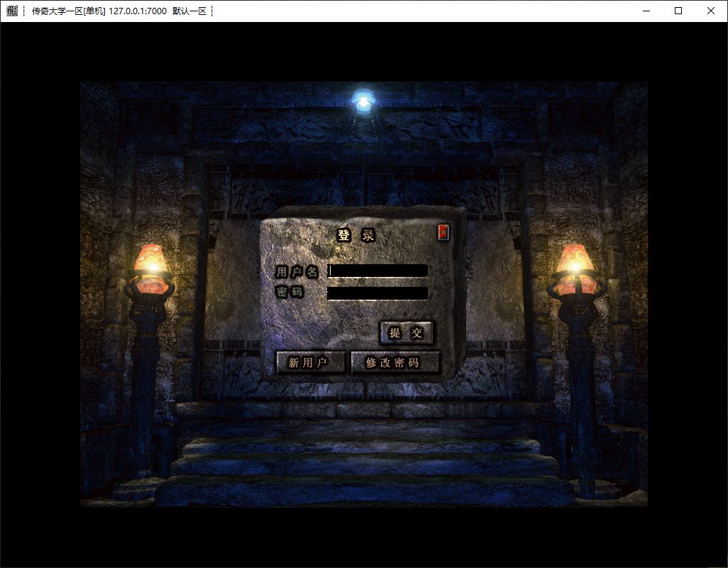Click the 用户名 label text
The height and width of the screenshot is (568, 728).
297,271
